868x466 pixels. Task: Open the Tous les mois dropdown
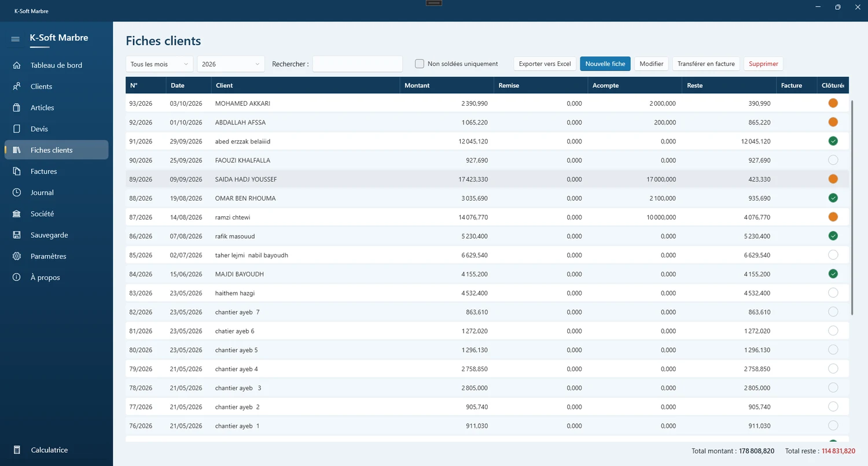coord(160,64)
